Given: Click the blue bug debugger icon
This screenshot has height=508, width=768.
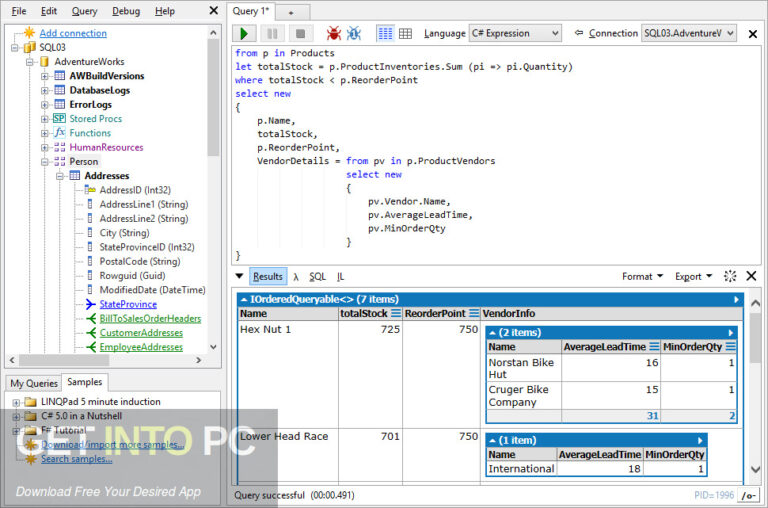Looking at the screenshot, I should pyautogui.click(x=354, y=33).
